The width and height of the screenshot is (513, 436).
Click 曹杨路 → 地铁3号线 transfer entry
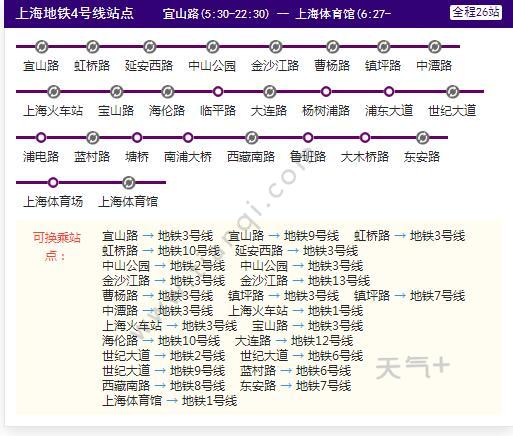(x=157, y=296)
